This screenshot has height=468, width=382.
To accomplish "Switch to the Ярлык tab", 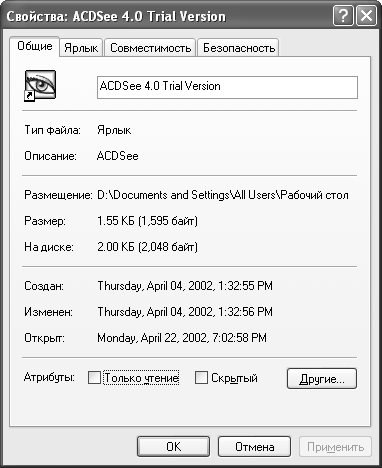I will (81, 48).
